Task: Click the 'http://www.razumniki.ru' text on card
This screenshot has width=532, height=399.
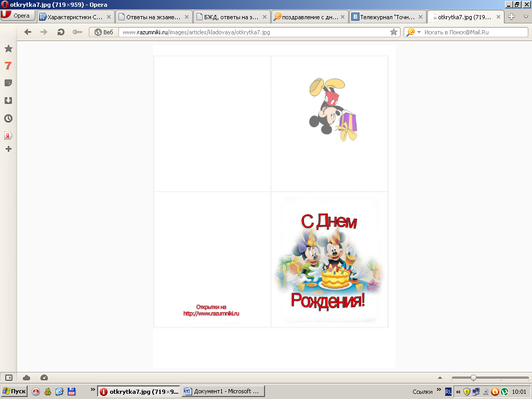Action: point(211,313)
